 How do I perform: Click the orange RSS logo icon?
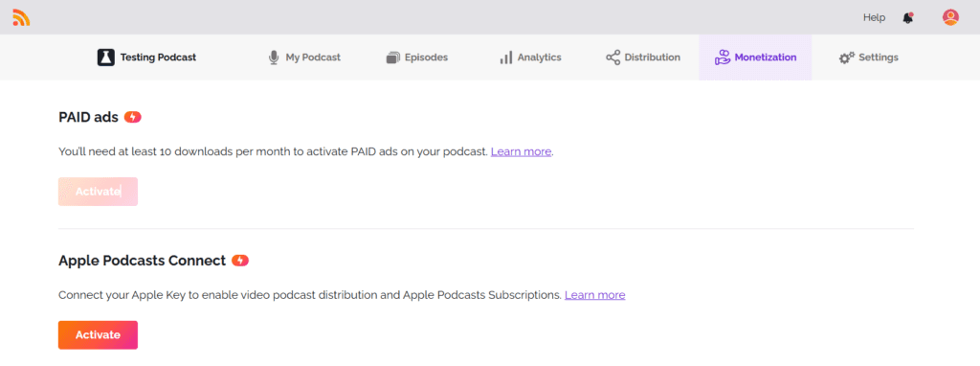(x=21, y=17)
